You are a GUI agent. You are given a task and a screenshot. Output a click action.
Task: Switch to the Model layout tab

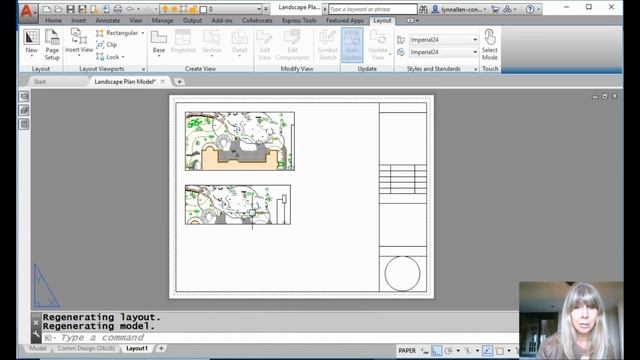pos(38,349)
